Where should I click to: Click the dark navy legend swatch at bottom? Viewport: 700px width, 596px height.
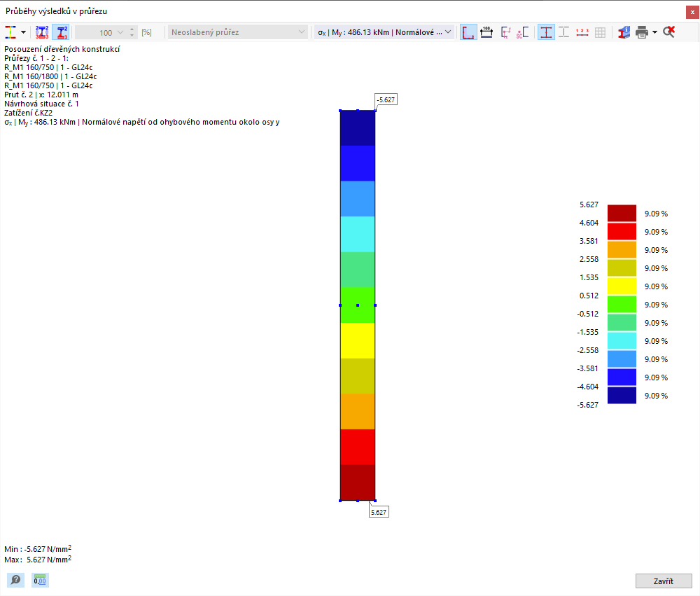[622, 396]
